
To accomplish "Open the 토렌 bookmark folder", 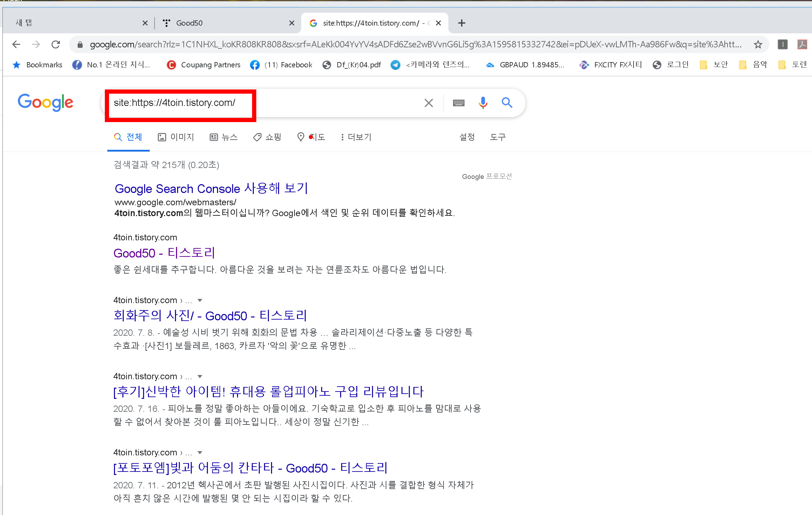I will [793, 65].
